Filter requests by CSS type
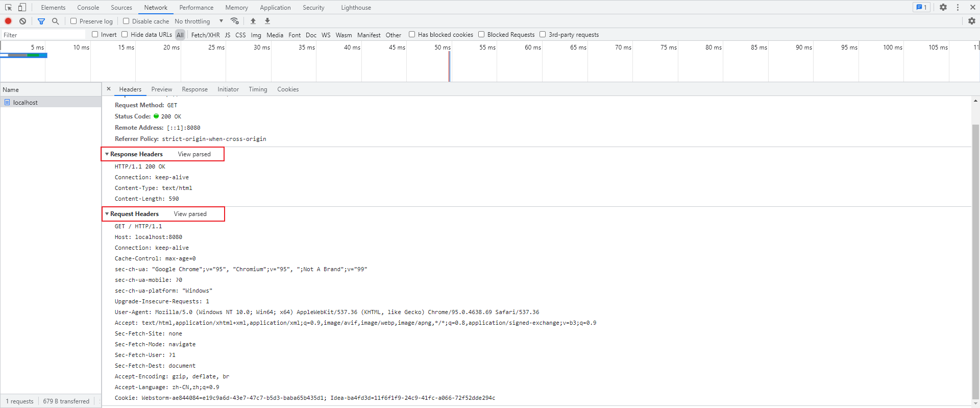 240,35
